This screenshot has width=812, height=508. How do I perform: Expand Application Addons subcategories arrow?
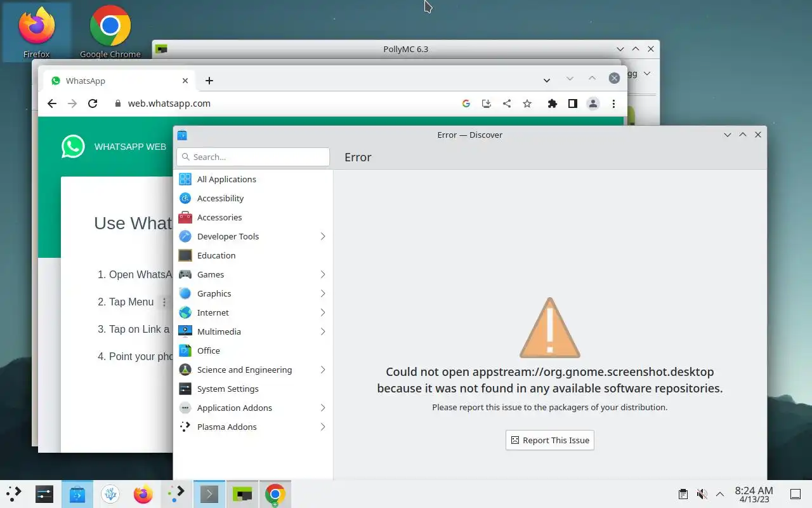coord(322,408)
